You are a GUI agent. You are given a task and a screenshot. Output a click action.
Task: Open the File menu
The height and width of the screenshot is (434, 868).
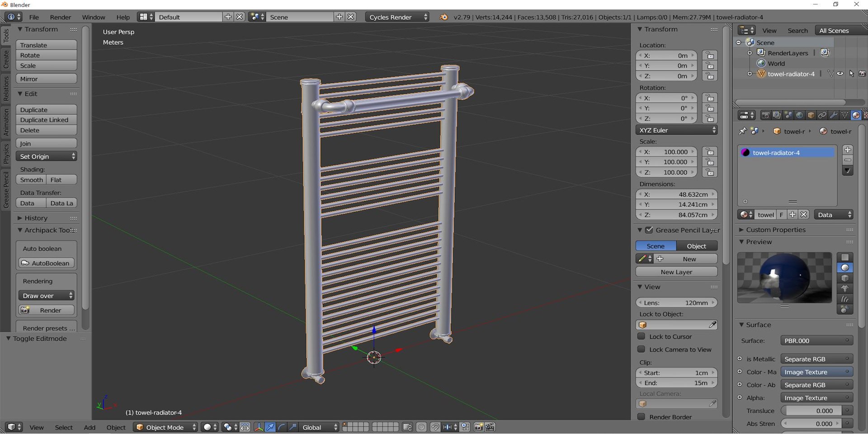point(34,17)
